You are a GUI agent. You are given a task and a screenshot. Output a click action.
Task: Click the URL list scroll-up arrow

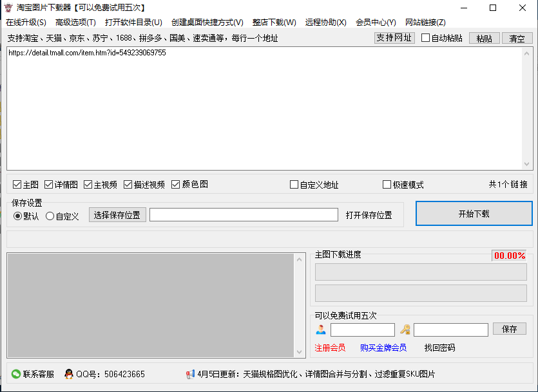click(x=526, y=53)
